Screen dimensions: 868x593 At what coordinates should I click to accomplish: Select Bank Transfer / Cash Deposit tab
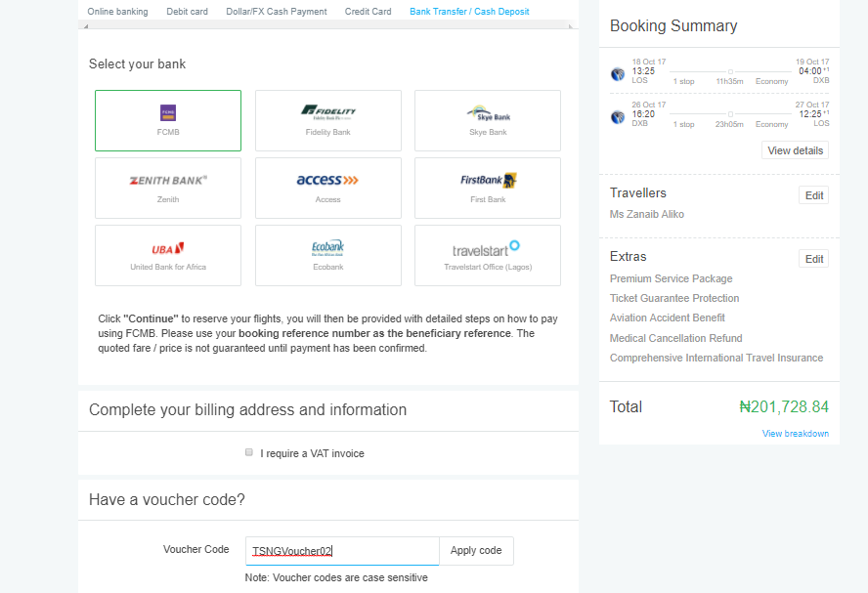469,11
